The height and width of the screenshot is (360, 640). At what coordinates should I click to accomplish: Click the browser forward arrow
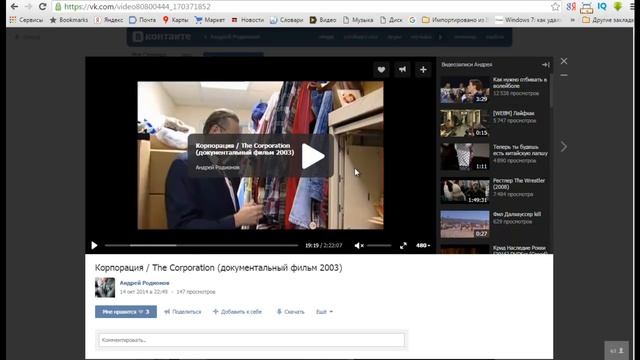28,7
